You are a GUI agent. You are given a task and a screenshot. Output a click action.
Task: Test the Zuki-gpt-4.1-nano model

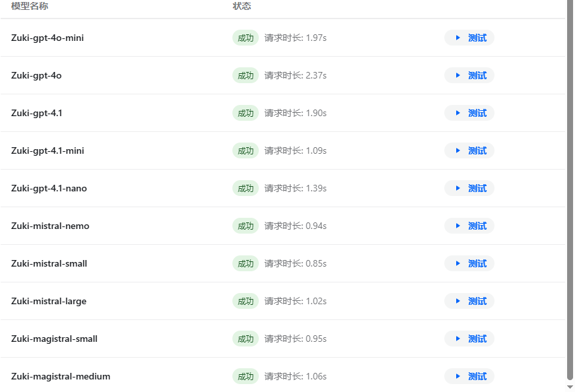pyautogui.click(x=469, y=188)
